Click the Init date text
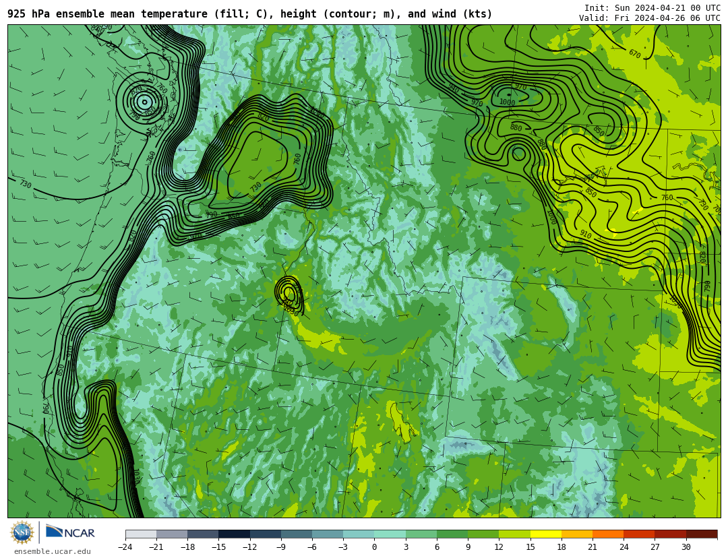The image size is (728, 560). [x=653, y=8]
